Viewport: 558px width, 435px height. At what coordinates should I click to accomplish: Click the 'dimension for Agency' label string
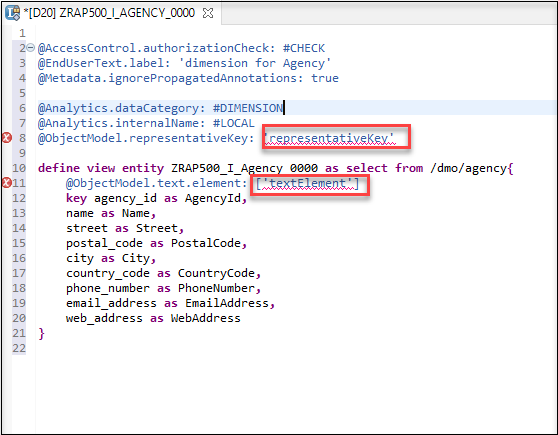(x=254, y=63)
